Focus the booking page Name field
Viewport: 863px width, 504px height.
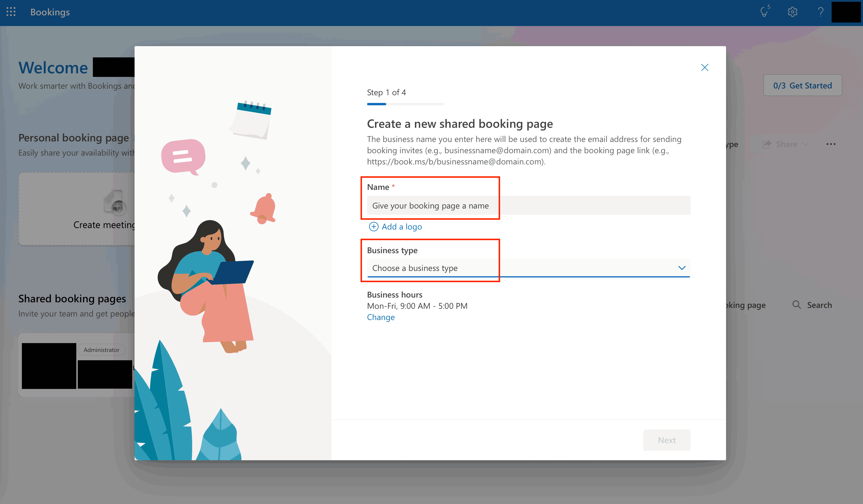pyautogui.click(x=529, y=206)
